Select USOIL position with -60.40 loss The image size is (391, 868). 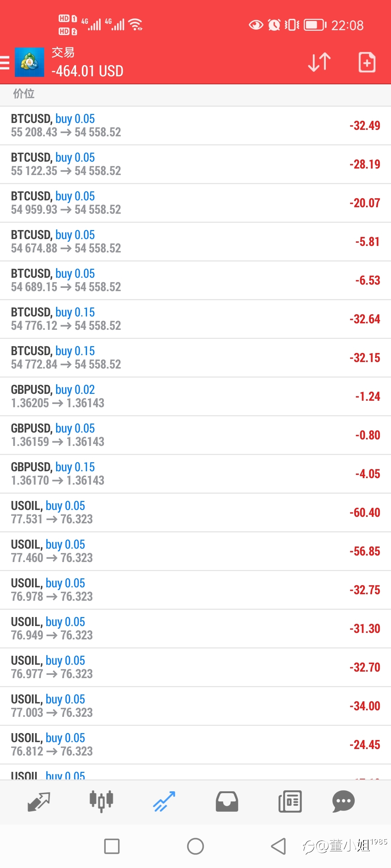click(x=195, y=512)
